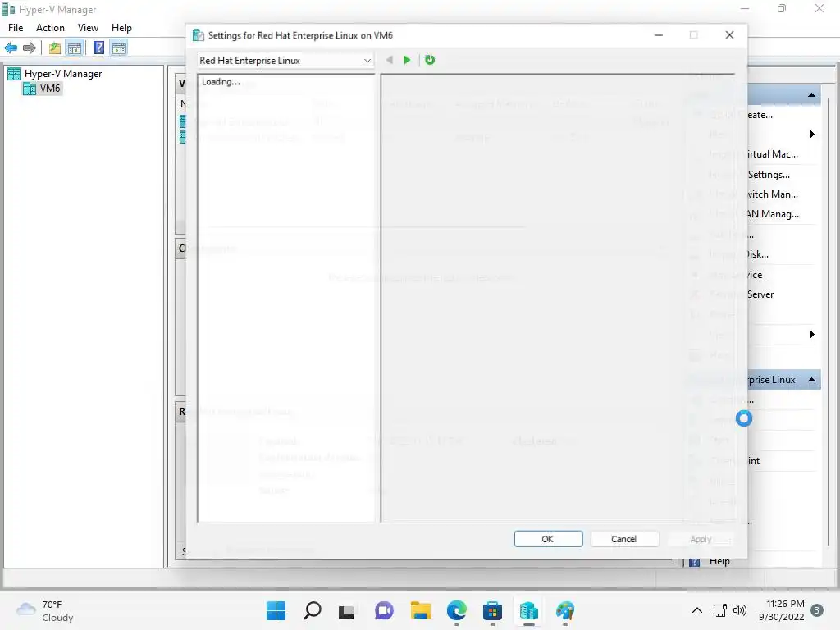Show hidden icons tray chevron

tap(697, 610)
